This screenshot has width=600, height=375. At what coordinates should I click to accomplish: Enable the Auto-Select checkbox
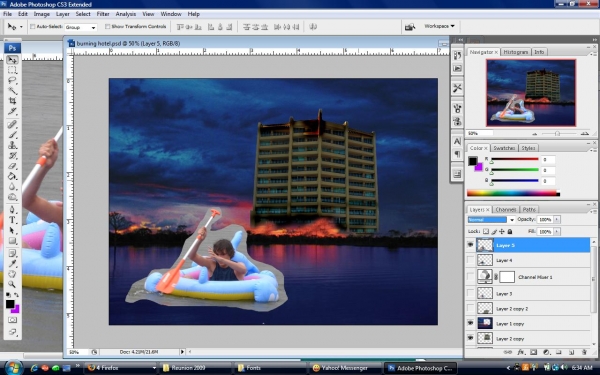click(x=33, y=27)
